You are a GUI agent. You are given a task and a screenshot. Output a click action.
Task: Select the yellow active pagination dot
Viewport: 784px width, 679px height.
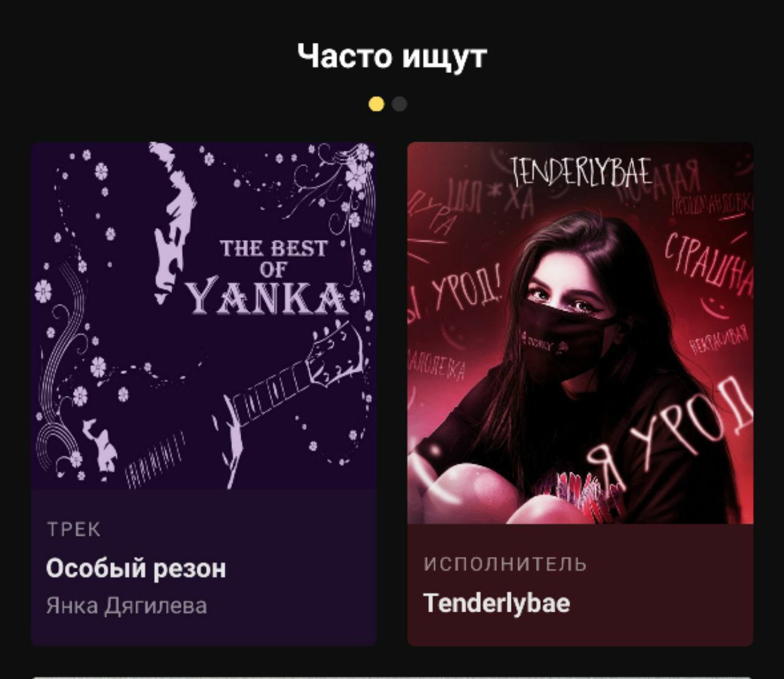[x=376, y=104]
